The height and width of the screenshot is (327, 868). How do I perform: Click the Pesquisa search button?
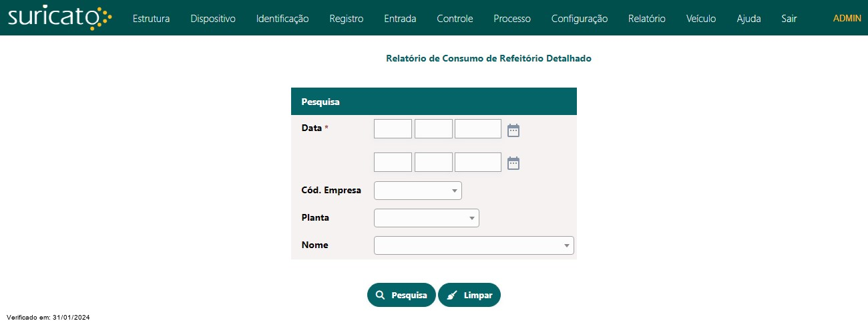click(x=401, y=295)
